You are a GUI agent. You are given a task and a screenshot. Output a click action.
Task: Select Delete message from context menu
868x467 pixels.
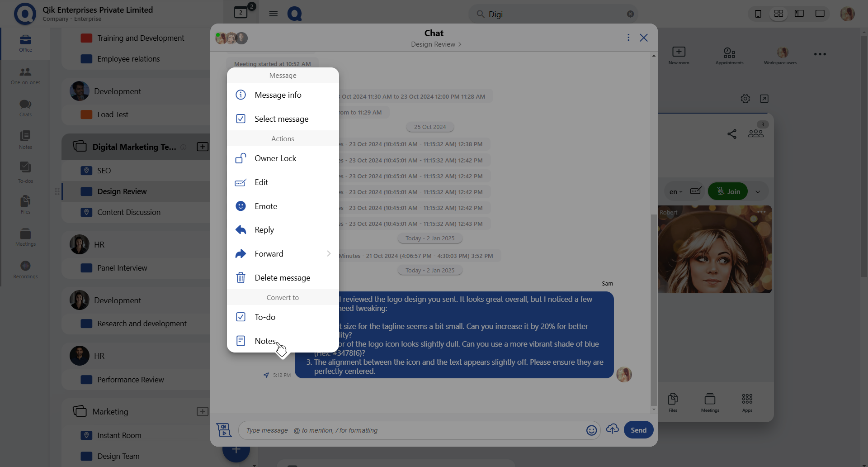[x=282, y=278]
